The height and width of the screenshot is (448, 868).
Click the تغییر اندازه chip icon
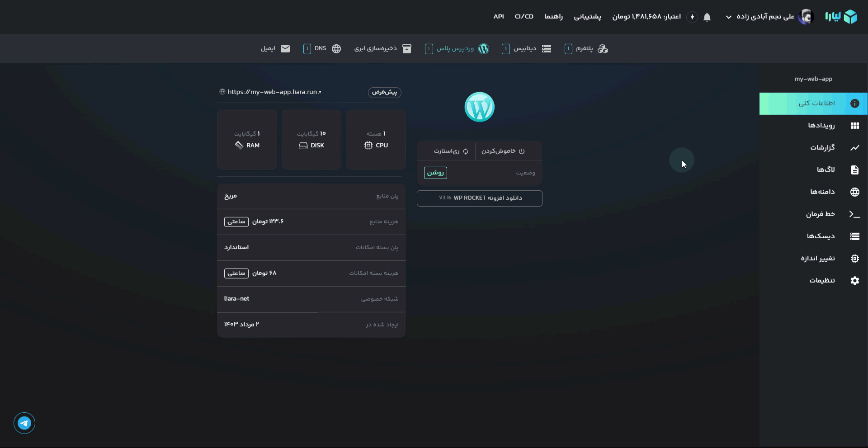point(854,259)
